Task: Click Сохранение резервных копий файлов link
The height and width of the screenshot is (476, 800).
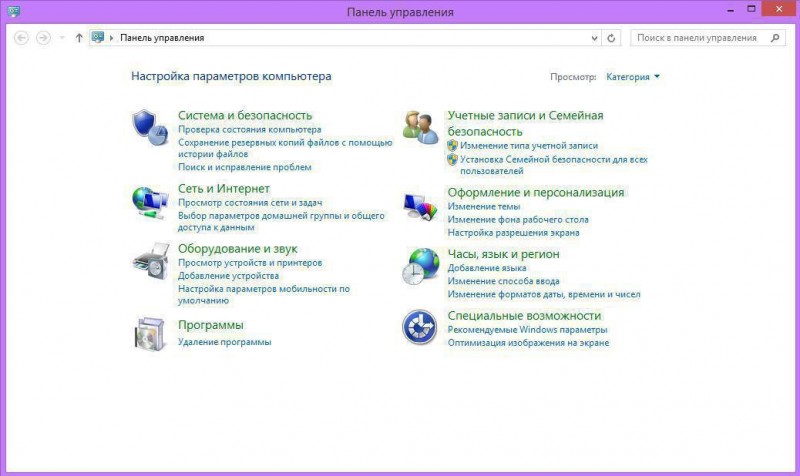Action: pos(285,148)
